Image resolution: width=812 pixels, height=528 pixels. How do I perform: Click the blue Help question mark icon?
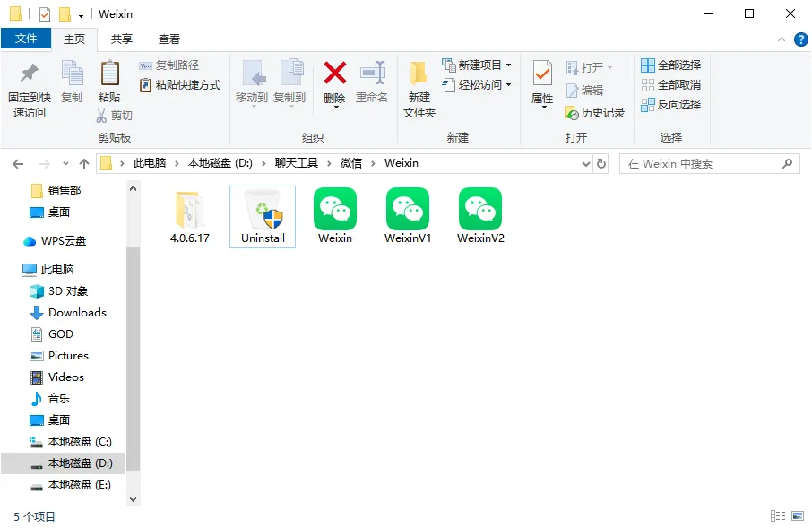pyautogui.click(x=800, y=39)
